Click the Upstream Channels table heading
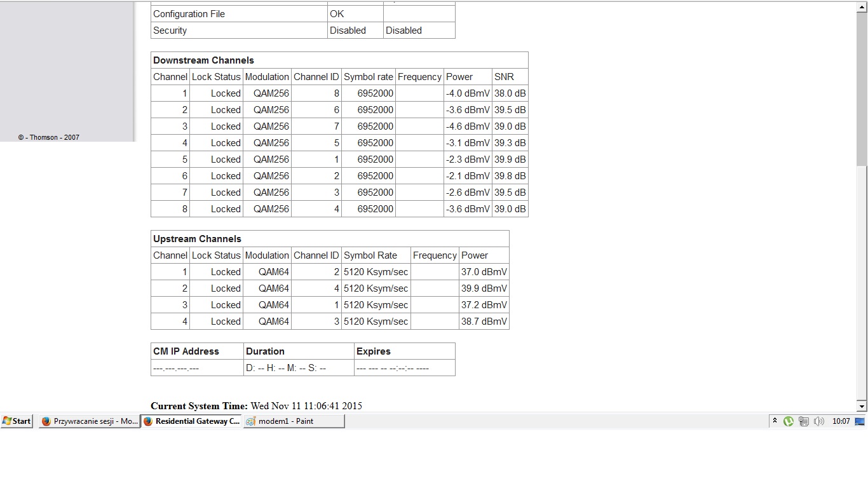 pos(197,239)
